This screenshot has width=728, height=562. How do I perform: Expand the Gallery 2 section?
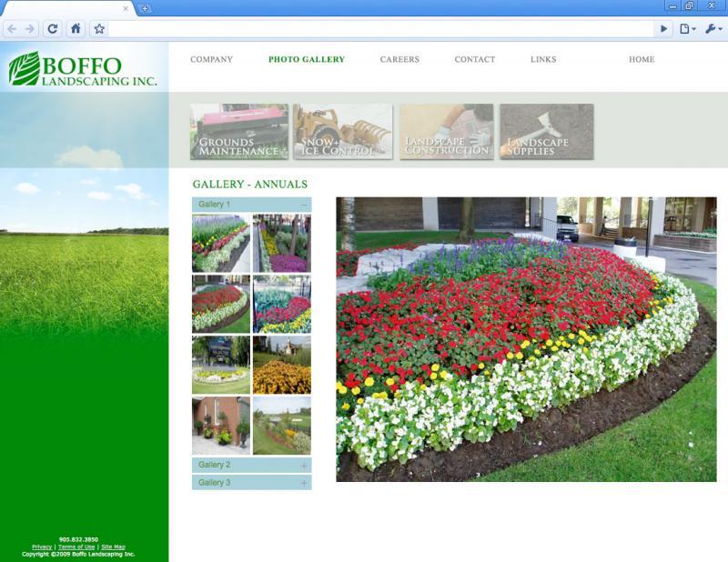251,465
